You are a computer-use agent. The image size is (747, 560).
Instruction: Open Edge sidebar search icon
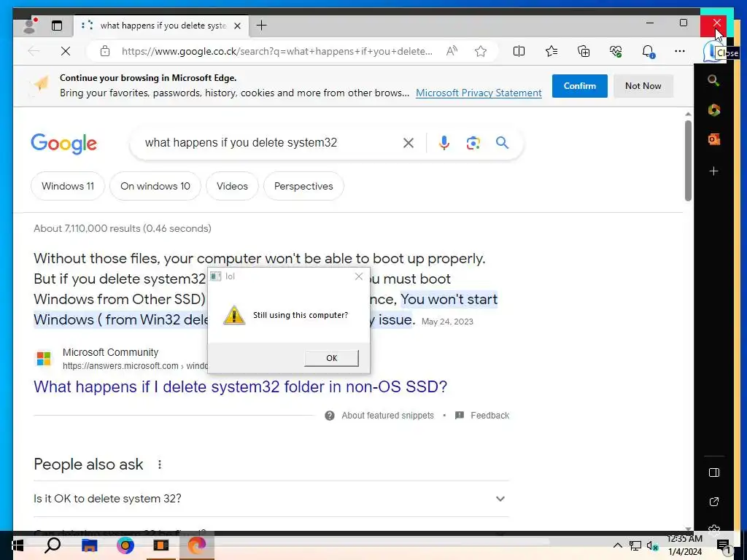click(713, 80)
